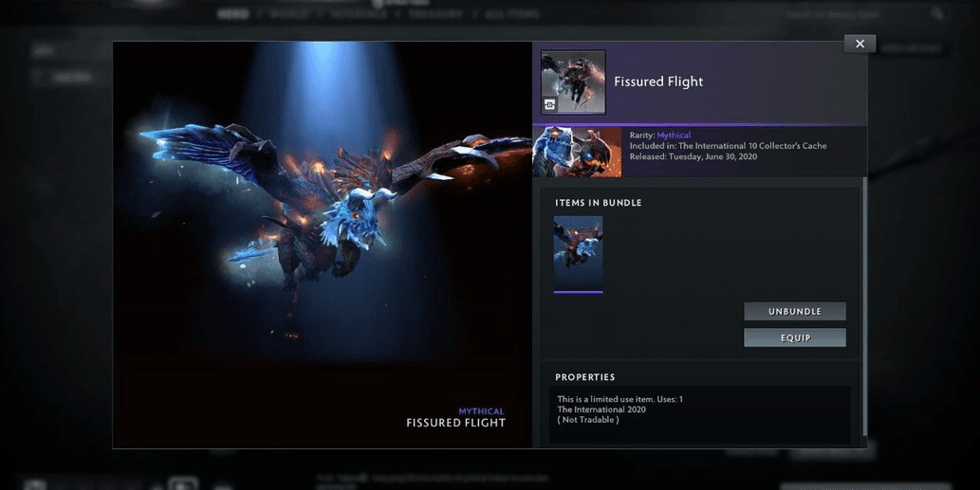Click the dialog's vertical scrollbar
Screen dimensions: 980x490
click(x=864, y=306)
